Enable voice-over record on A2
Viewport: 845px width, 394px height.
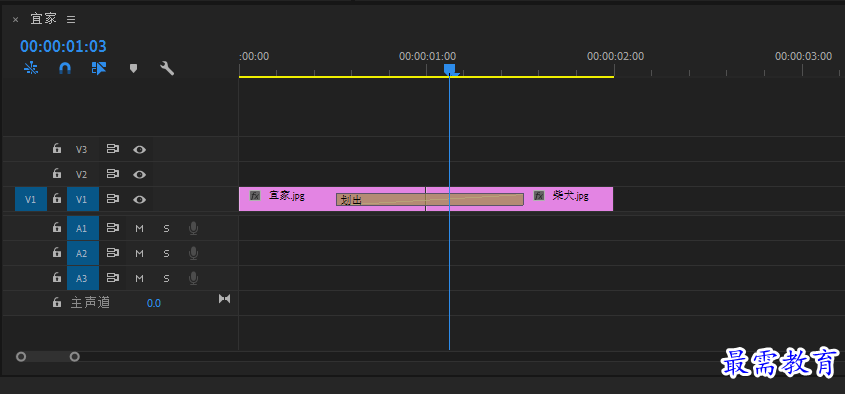(x=193, y=253)
